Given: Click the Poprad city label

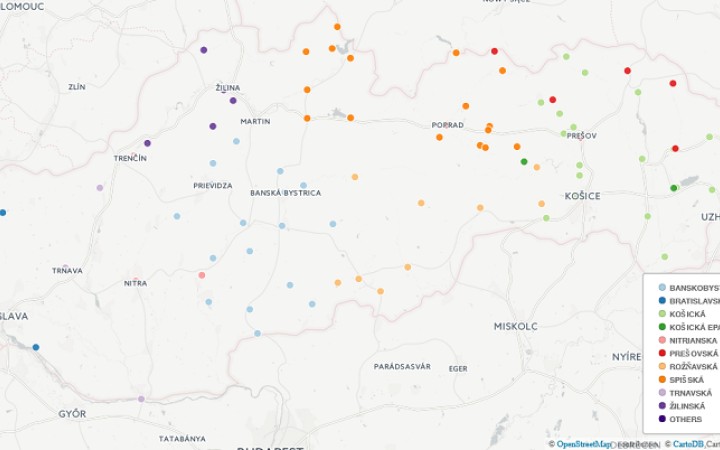Looking at the screenshot, I should (x=448, y=125).
